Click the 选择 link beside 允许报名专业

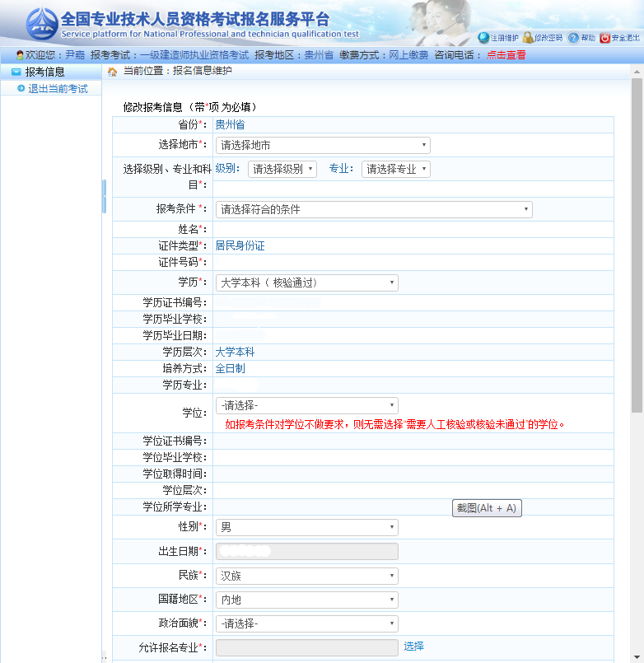[413, 647]
